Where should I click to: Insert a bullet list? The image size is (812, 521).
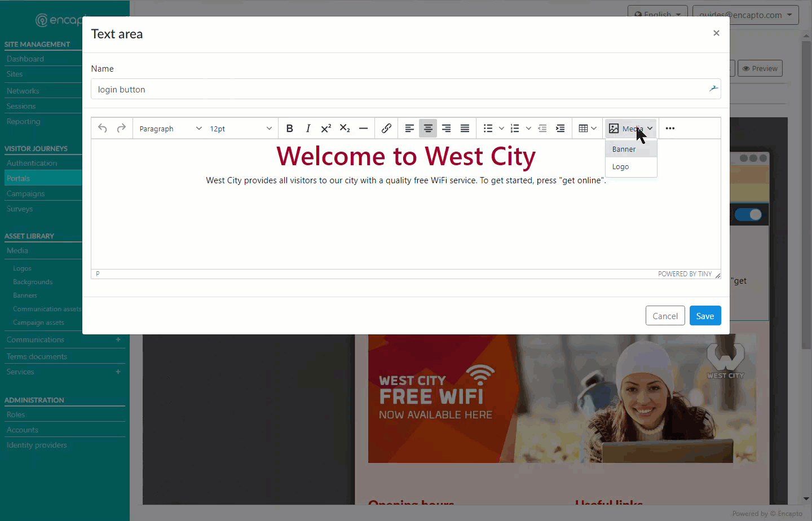[x=488, y=129]
